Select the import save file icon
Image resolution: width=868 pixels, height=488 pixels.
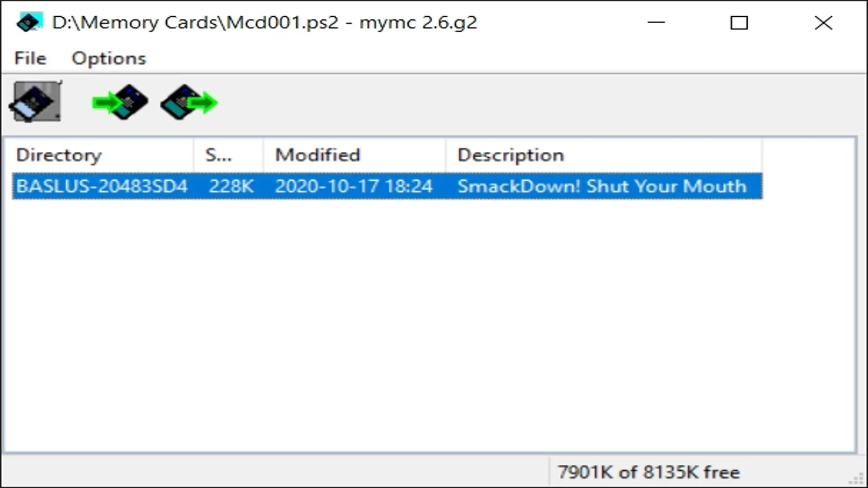point(118,101)
